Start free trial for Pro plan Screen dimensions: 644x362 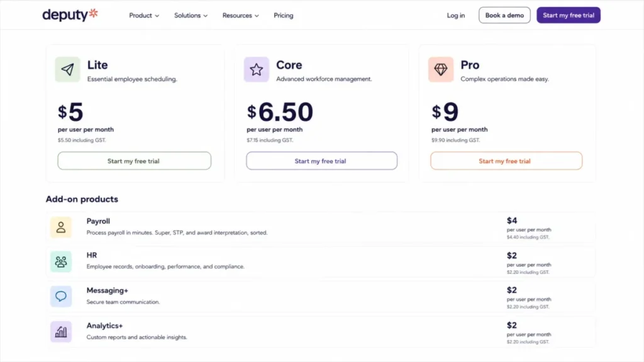point(506,161)
